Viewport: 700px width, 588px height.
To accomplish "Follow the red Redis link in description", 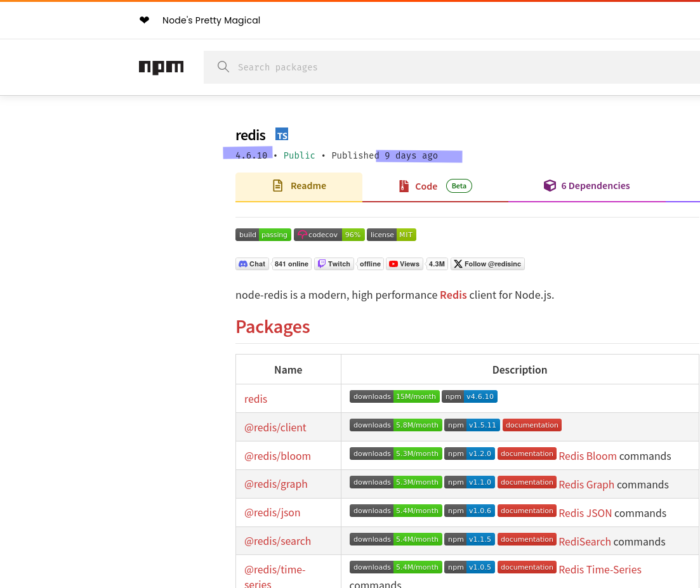I will click(x=453, y=295).
